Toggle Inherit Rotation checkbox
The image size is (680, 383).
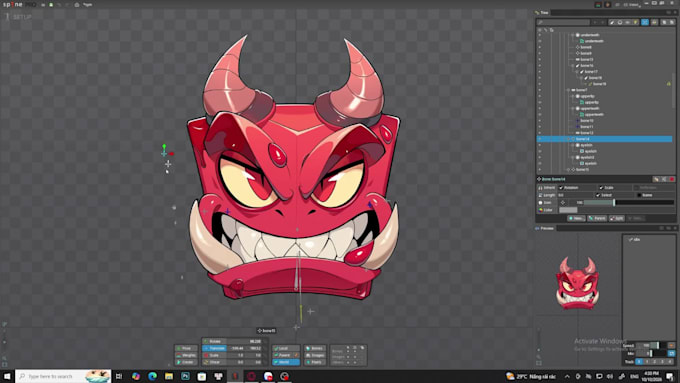pyautogui.click(x=561, y=188)
